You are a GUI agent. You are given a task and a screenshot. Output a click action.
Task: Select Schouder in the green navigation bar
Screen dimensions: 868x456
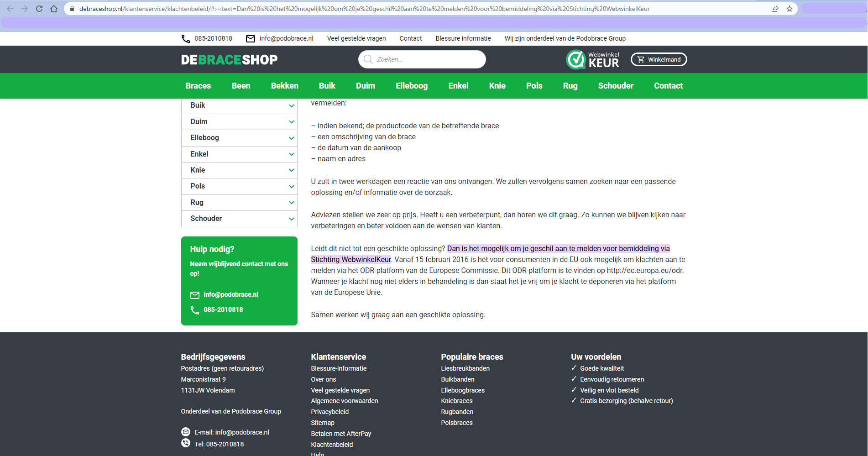pos(616,86)
